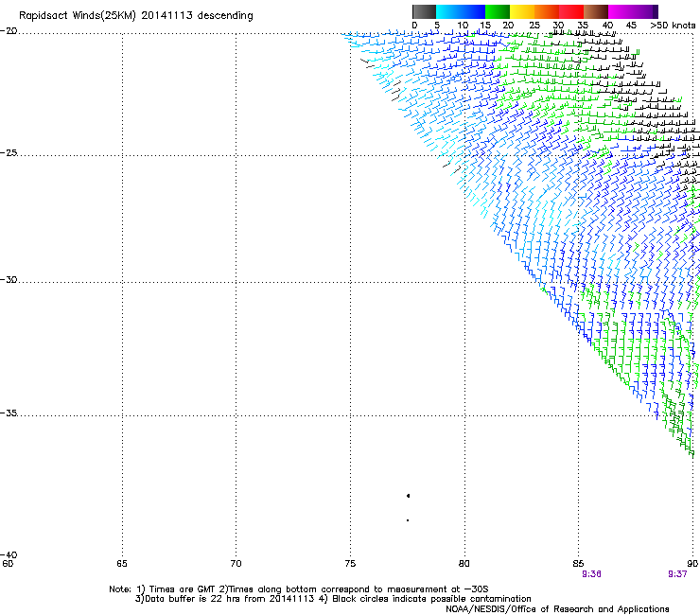Click the 'Rapidscat Winds(25KM) 20141113 descending' title
This screenshot has height=615, width=700.
coord(135,16)
